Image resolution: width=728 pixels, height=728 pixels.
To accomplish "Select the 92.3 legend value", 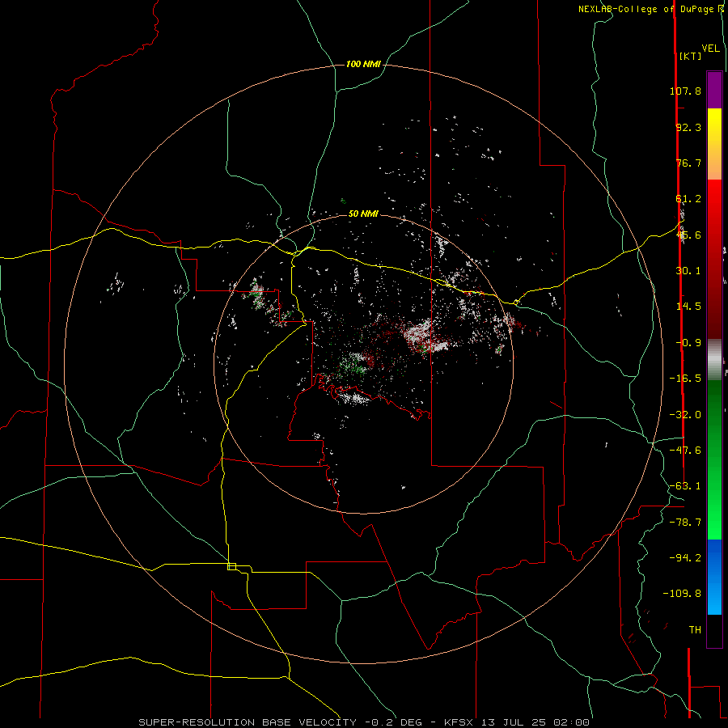I will click(x=688, y=127).
